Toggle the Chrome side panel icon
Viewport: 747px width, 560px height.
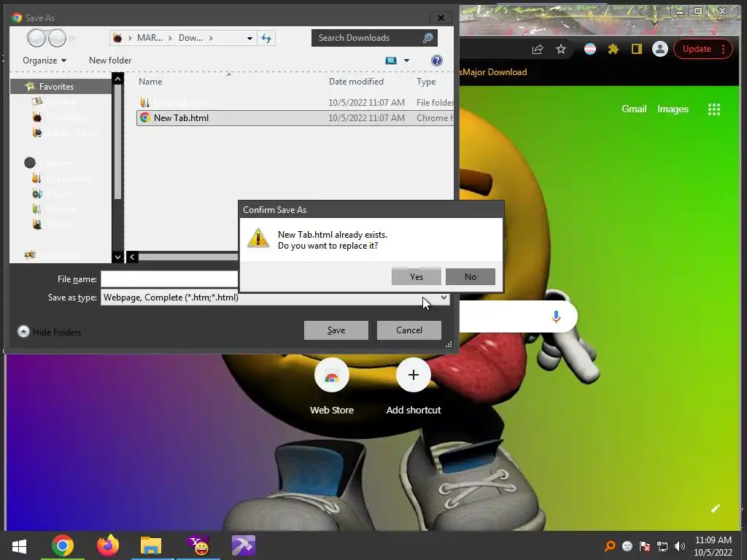coord(636,49)
